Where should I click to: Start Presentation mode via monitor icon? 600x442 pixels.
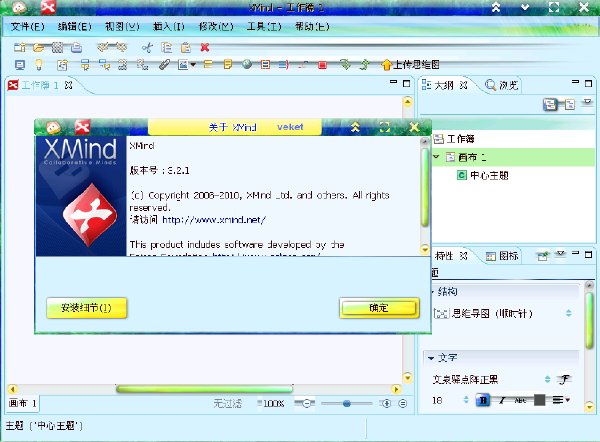(x=20, y=65)
